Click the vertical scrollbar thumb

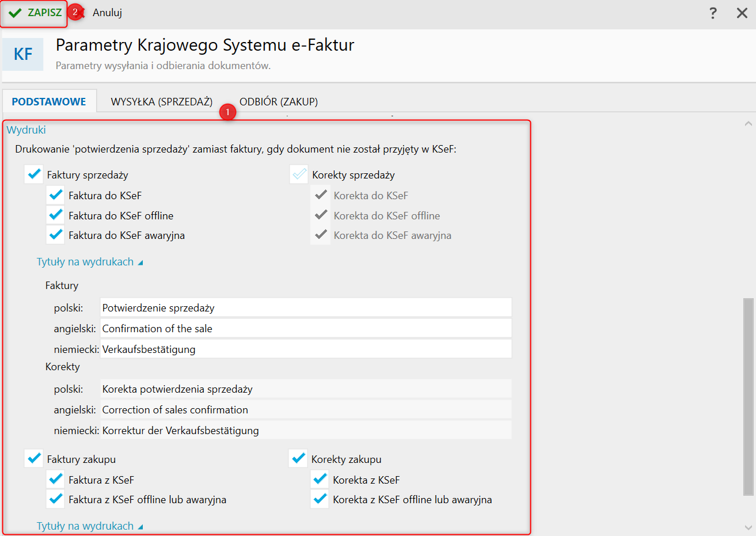point(748,396)
